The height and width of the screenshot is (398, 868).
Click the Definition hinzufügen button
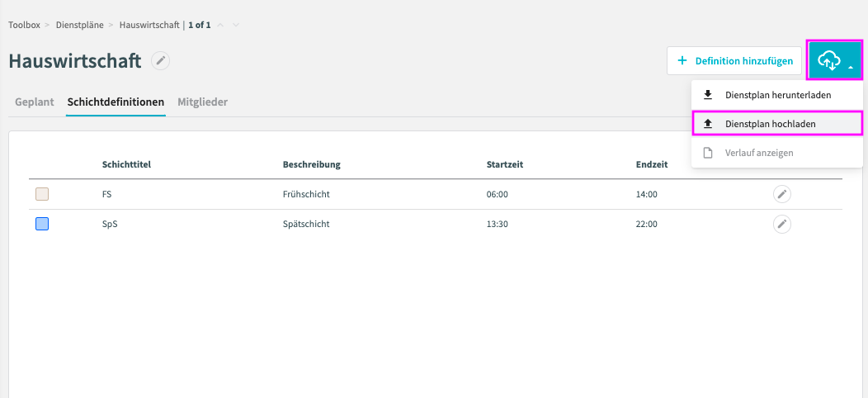(734, 61)
